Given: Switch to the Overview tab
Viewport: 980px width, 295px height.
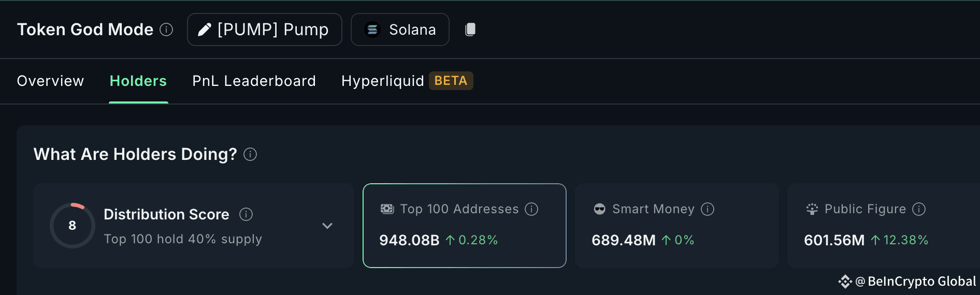Looking at the screenshot, I should coord(50,81).
